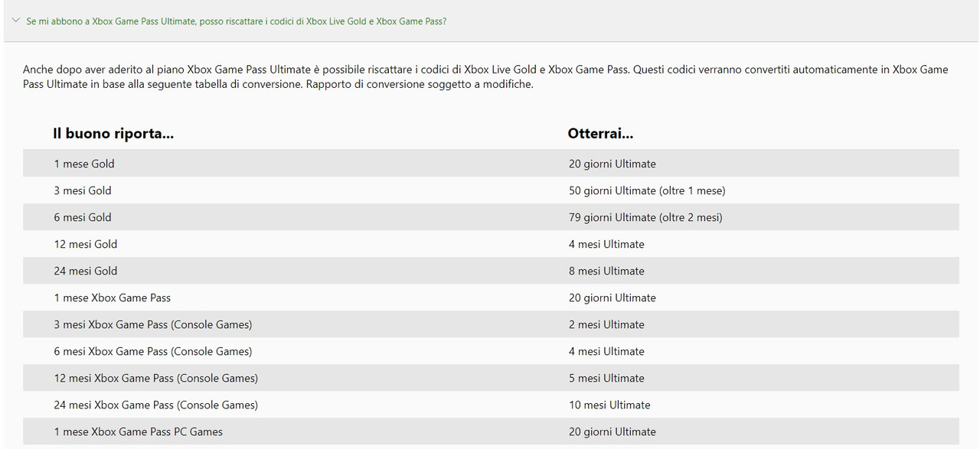Click "1 mese Xbox Game Pass PC Games"
This screenshot has width=980, height=449.
(x=139, y=431)
